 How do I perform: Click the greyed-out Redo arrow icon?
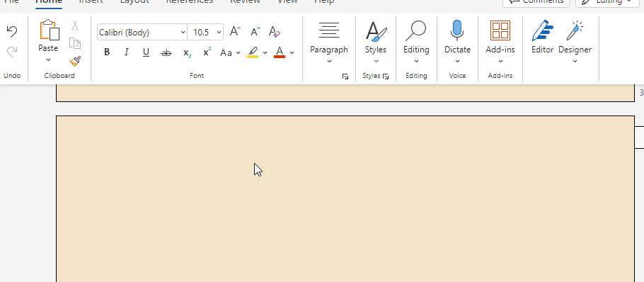(12, 52)
